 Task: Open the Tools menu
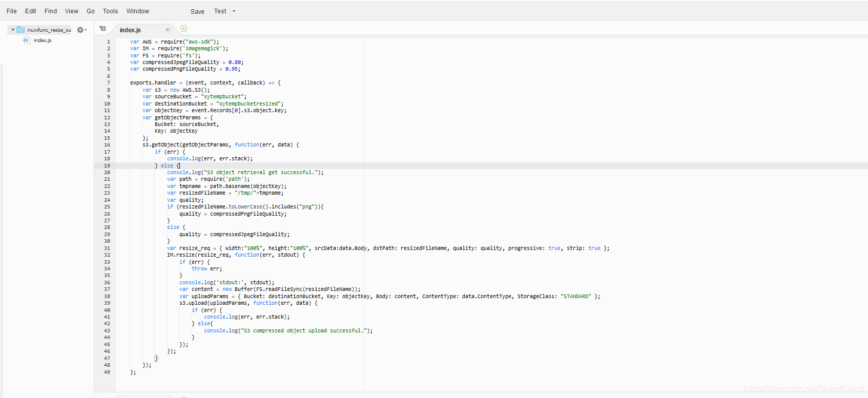(x=111, y=11)
